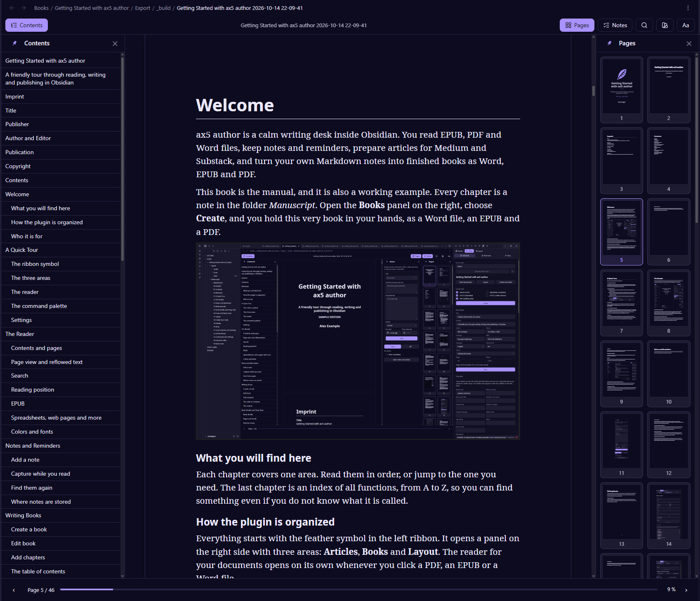700x601 pixels.
Task: Go to previous page arrow
Action: pos(14,590)
